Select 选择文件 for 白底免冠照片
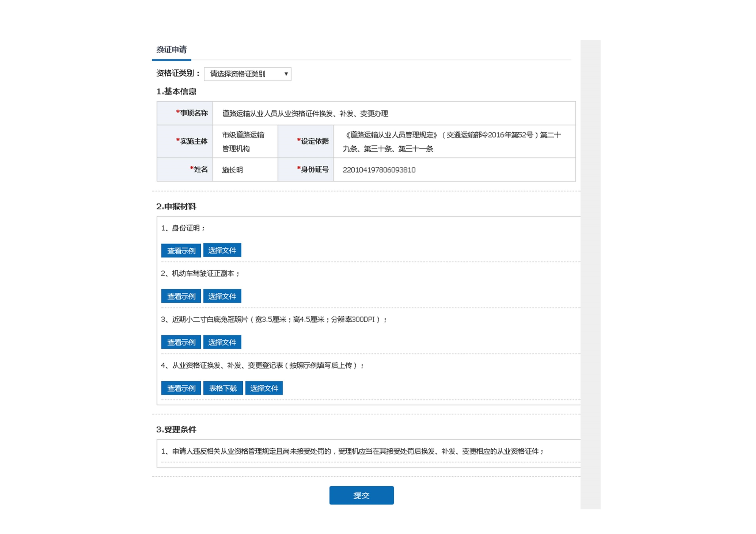Image resolution: width=756 pixels, height=534 pixels. [x=222, y=342]
